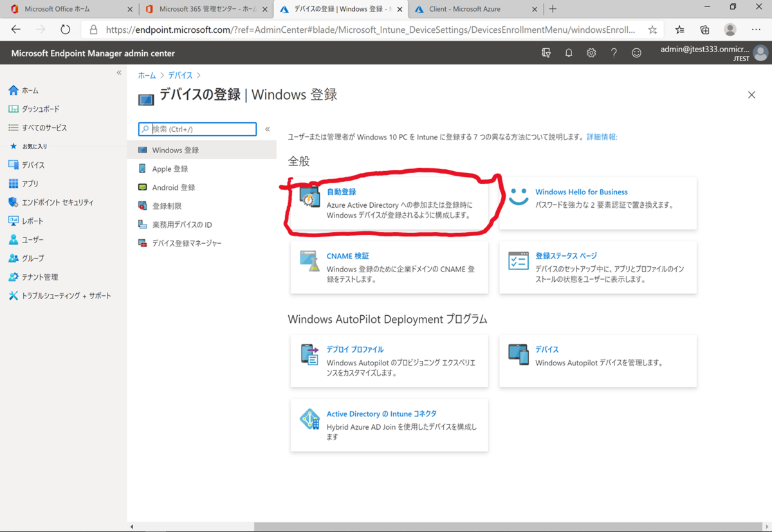Open the browser favorites list icon
This screenshot has width=772, height=532.
pyautogui.click(x=680, y=30)
